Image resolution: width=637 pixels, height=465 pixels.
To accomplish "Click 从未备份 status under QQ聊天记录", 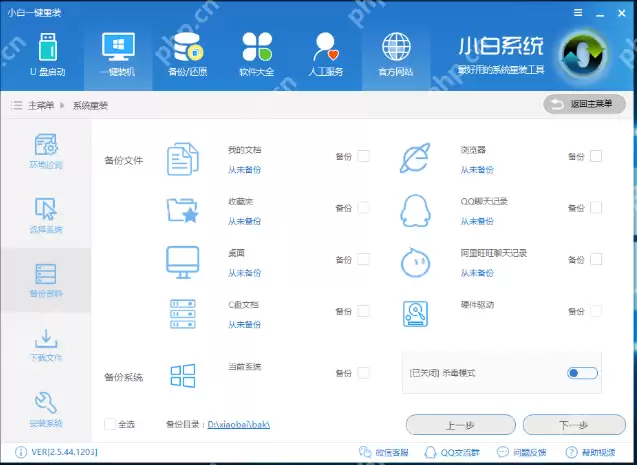I will [477, 221].
